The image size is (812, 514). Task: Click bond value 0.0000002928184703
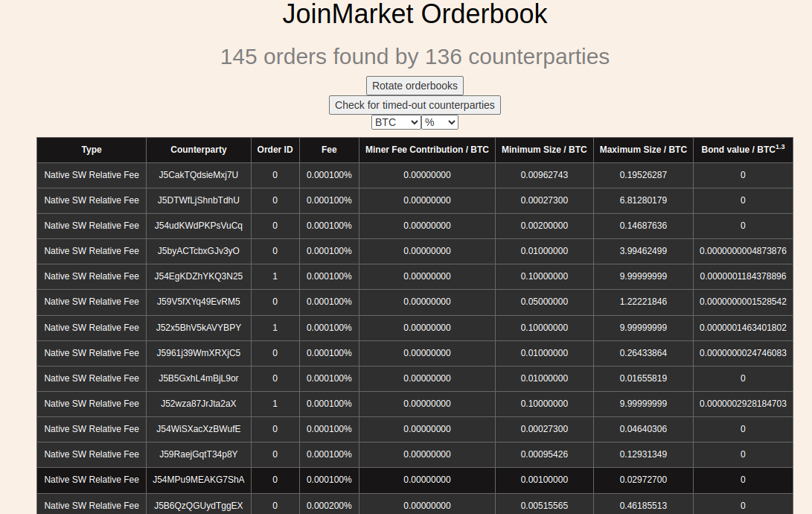click(x=743, y=404)
